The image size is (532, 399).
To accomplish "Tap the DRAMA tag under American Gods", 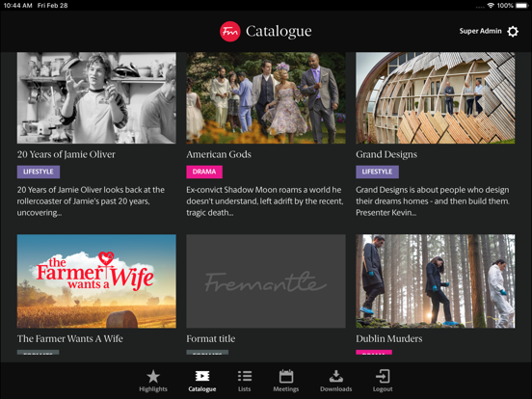I will point(204,172).
